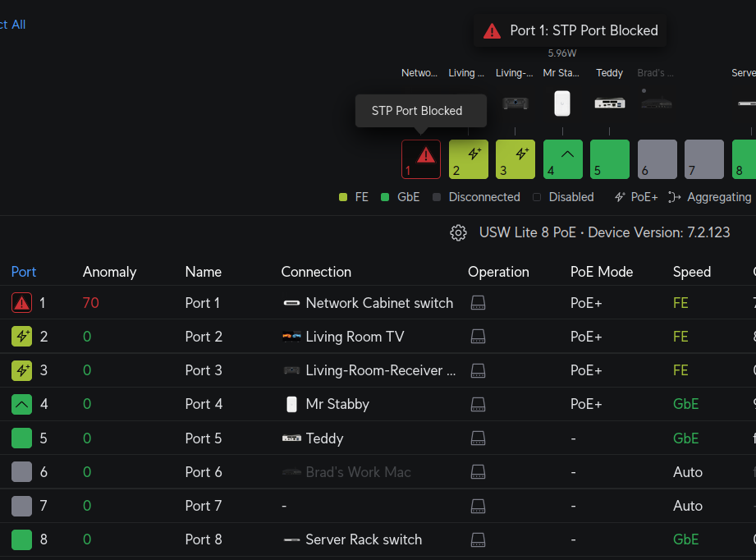Select port 7 gray tile in diagram
This screenshot has width=756, height=560.
pyautogui.click(x=704, y=159)
